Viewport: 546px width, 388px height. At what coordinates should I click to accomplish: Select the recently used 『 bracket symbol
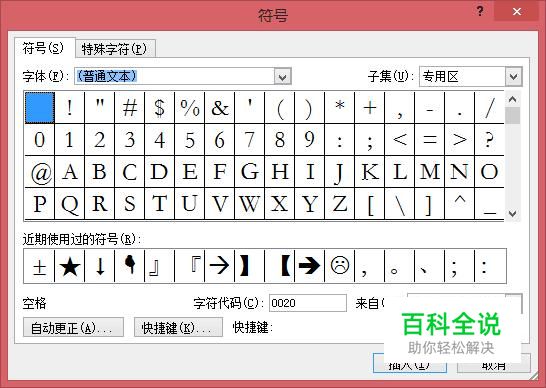click(x=189, y=266)
